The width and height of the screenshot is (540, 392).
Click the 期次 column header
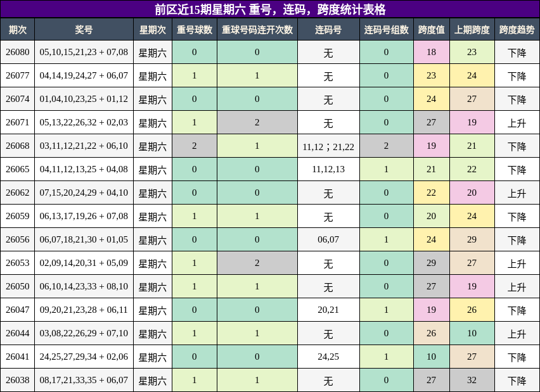pos(18,30)
